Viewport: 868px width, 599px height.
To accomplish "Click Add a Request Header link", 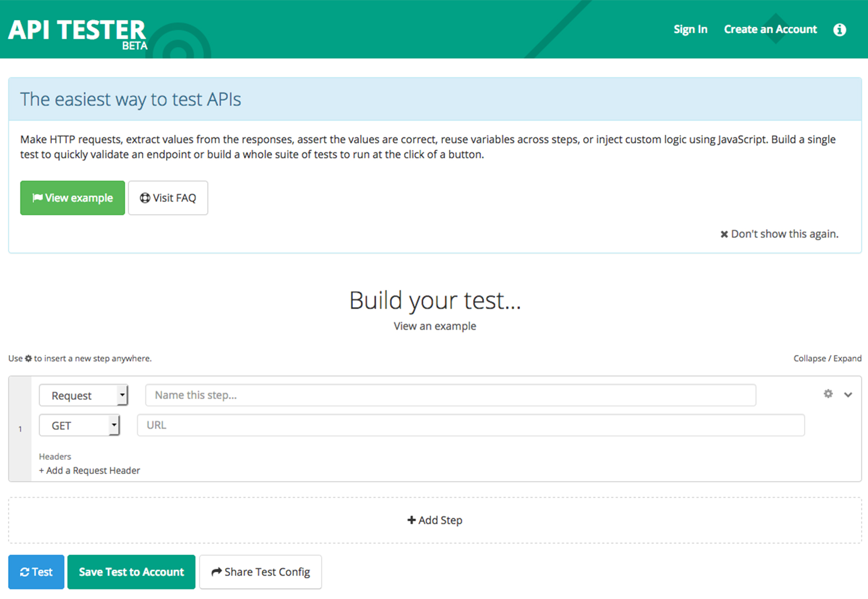I will coord(89,470).
